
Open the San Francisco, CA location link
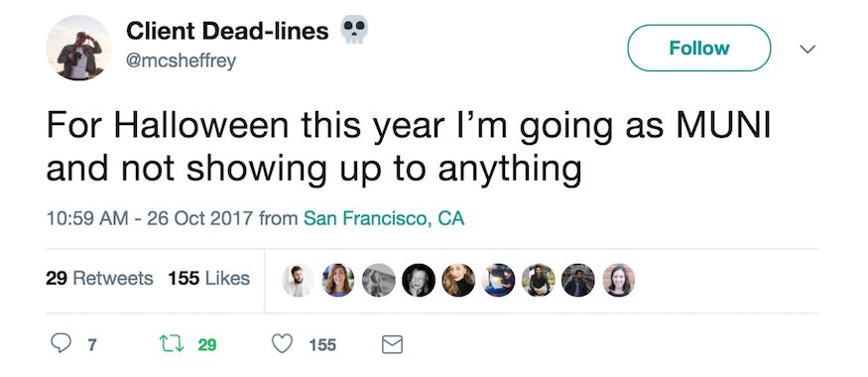[x=384, y=218]
